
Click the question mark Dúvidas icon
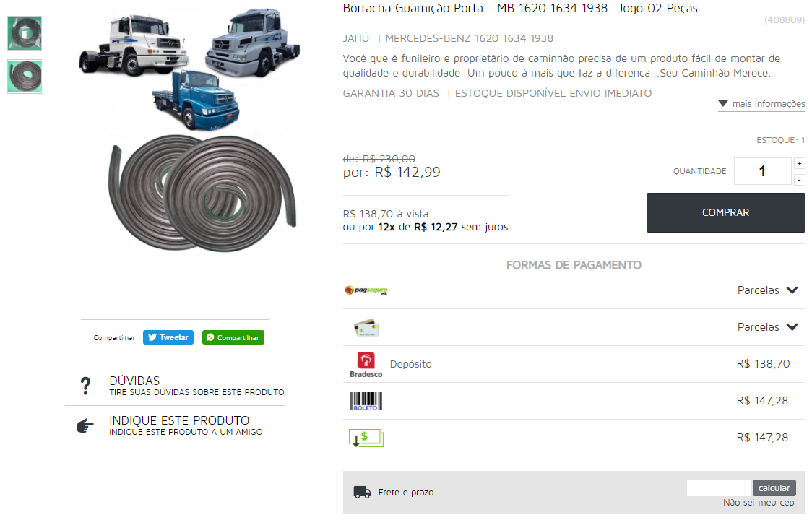point(85,386)
